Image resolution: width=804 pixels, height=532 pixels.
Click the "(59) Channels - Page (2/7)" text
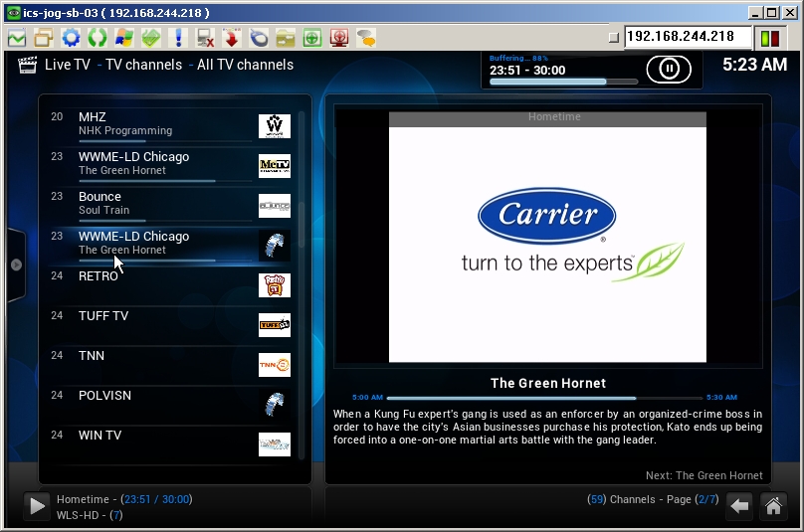653,499
